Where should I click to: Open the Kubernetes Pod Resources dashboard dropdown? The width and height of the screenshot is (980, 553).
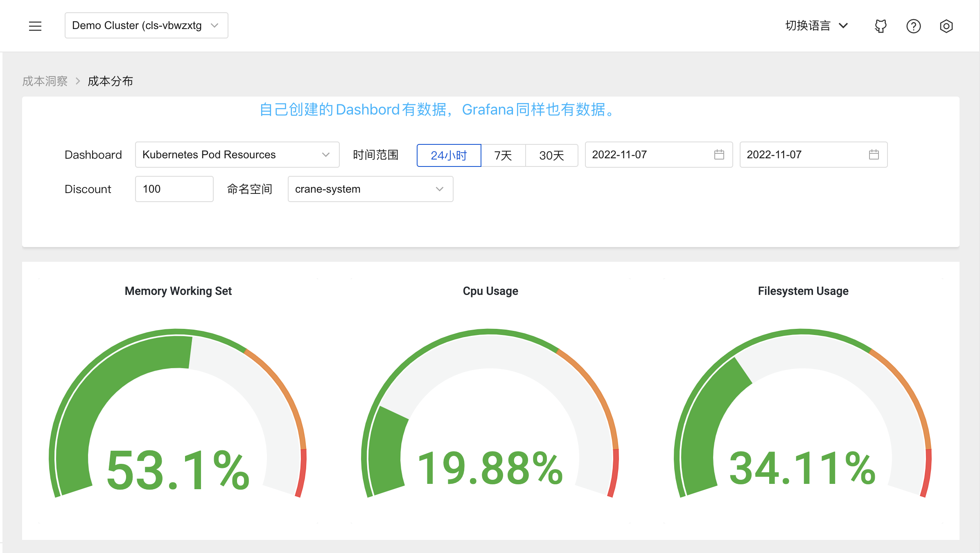click(237, 155)
